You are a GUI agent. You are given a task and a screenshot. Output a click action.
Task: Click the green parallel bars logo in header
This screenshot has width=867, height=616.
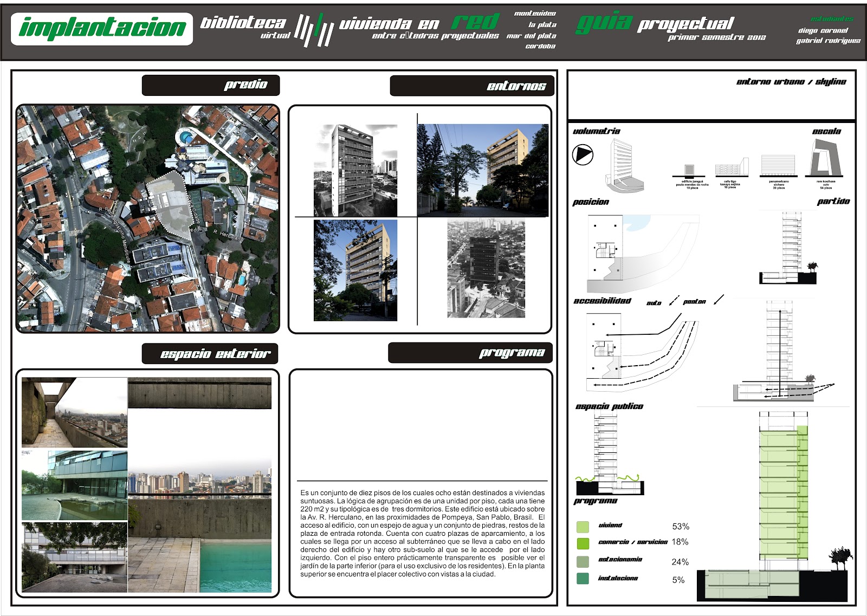tap(314, 30)
